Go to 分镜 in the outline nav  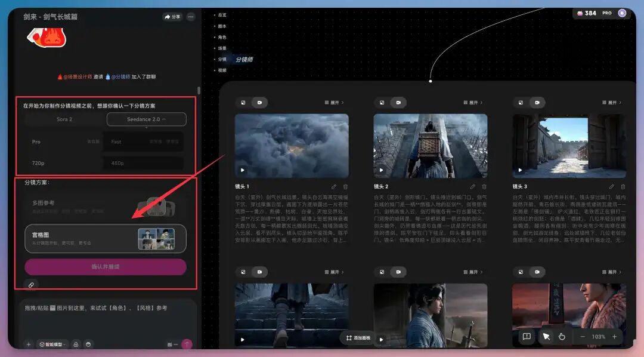[x=222, y=59]
